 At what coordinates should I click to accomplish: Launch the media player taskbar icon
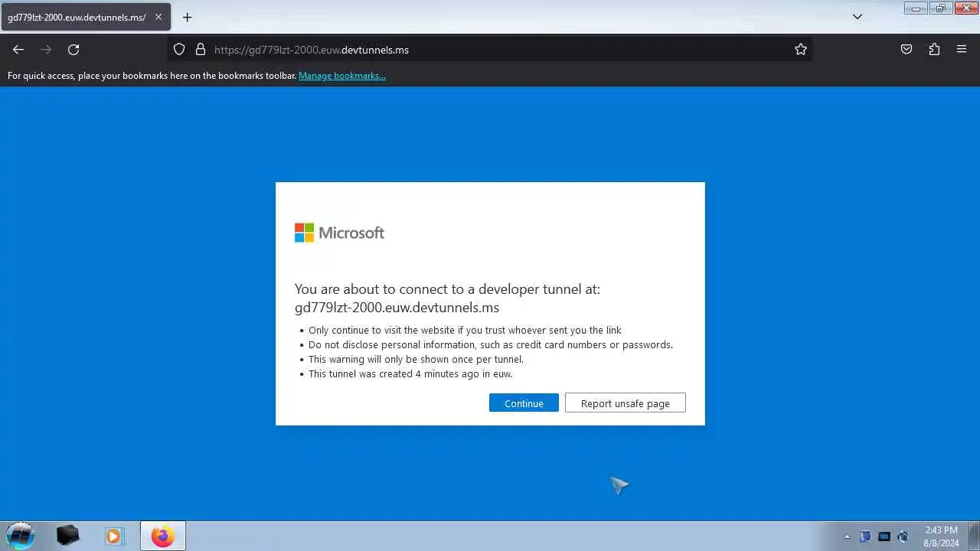click(114, 536)
